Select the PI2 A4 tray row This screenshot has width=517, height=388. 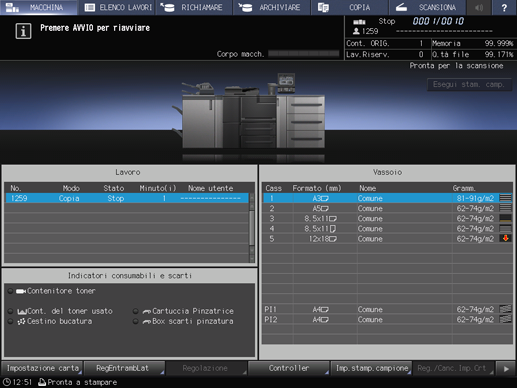coord(388,319)
